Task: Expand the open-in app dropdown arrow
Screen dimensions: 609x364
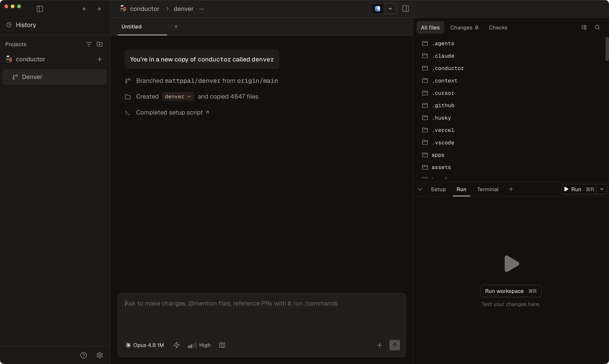Action: (x=390, y=9)
